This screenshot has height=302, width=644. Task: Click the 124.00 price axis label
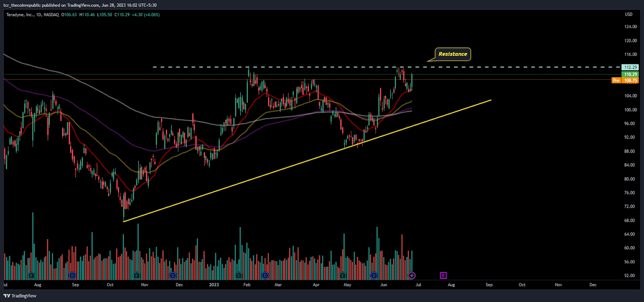[x=630, y=27]
